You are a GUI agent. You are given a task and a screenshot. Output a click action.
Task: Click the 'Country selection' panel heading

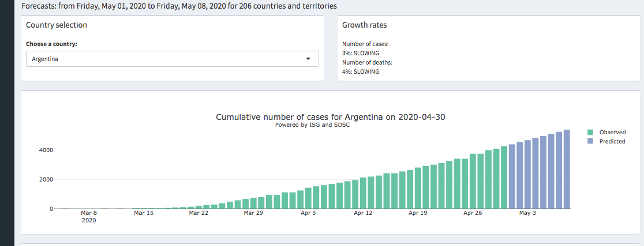57,25
